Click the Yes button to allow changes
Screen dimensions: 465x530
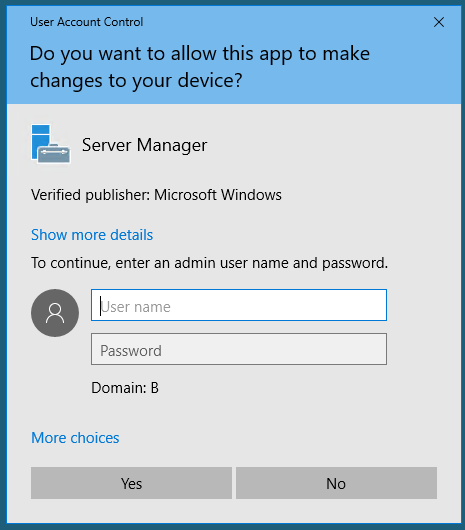click(x=131, y=483)
